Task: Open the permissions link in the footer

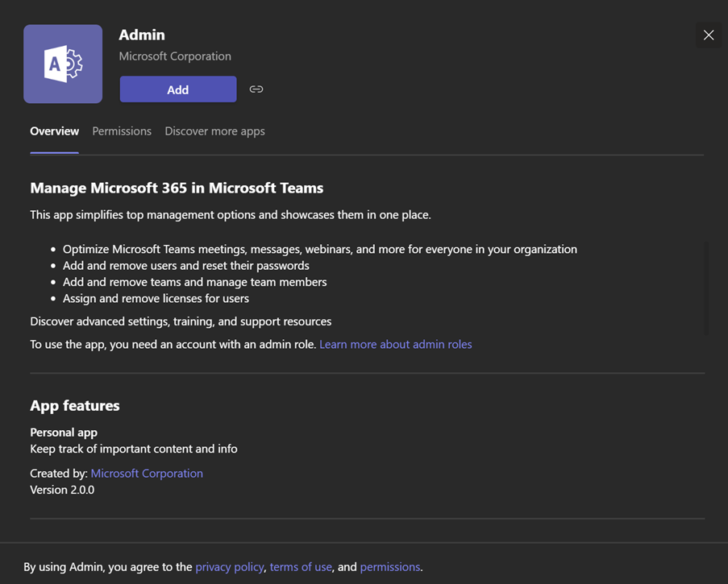Action: [390, 566]
